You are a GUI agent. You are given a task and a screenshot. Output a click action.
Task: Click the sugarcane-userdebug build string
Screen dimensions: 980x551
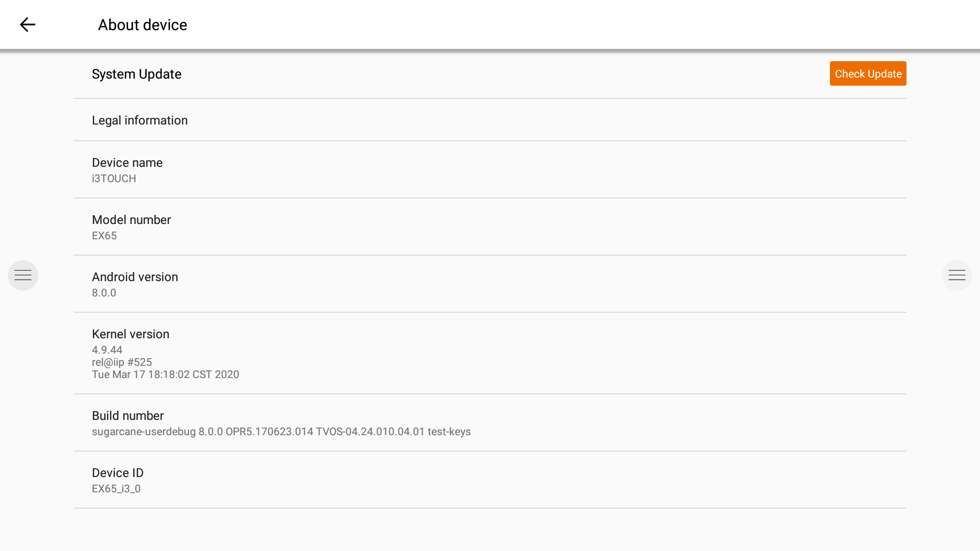click(281, 432)
